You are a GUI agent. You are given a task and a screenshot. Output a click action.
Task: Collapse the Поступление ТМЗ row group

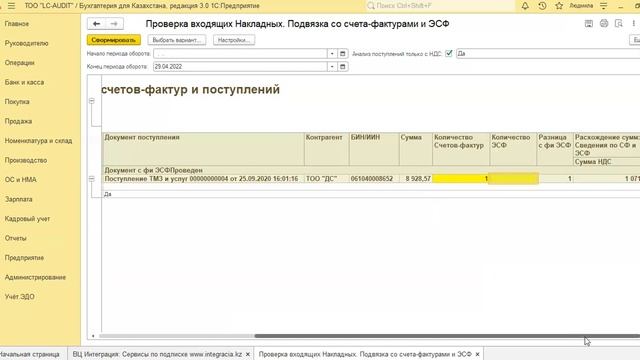point(92,179)
